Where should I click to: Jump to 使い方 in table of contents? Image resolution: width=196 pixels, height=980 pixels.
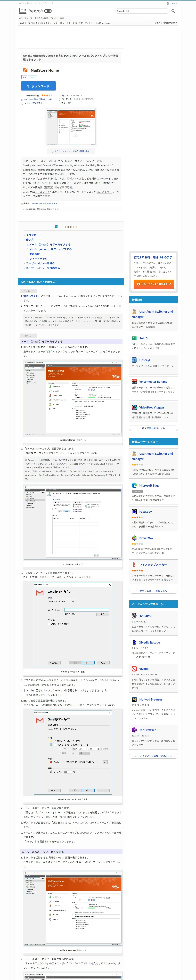(30, 240)
